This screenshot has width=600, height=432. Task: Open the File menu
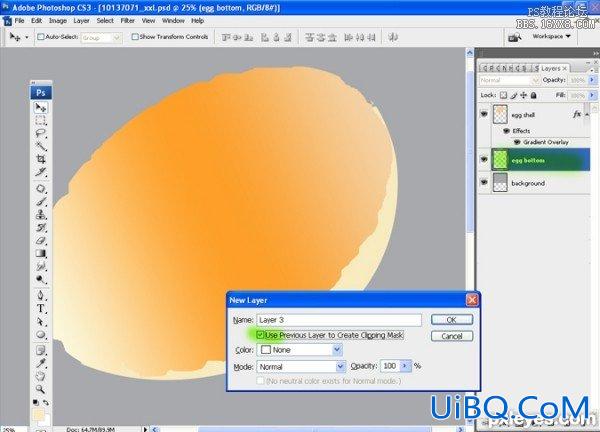click(x=19, y=21)
